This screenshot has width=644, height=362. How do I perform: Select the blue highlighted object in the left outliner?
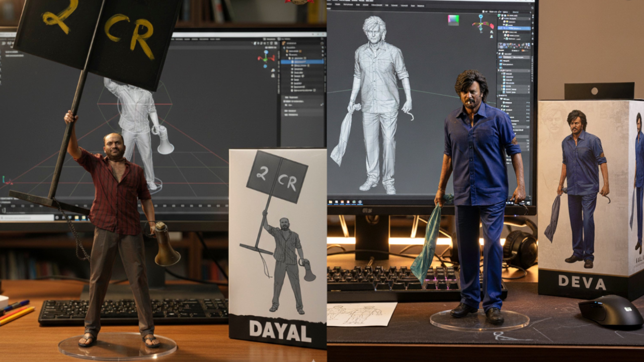tap(302, 61)
